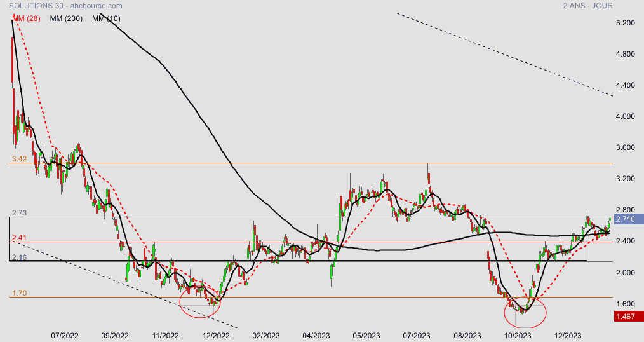
Task: Click the 2.400 price axis value
Action: point(626,242)
